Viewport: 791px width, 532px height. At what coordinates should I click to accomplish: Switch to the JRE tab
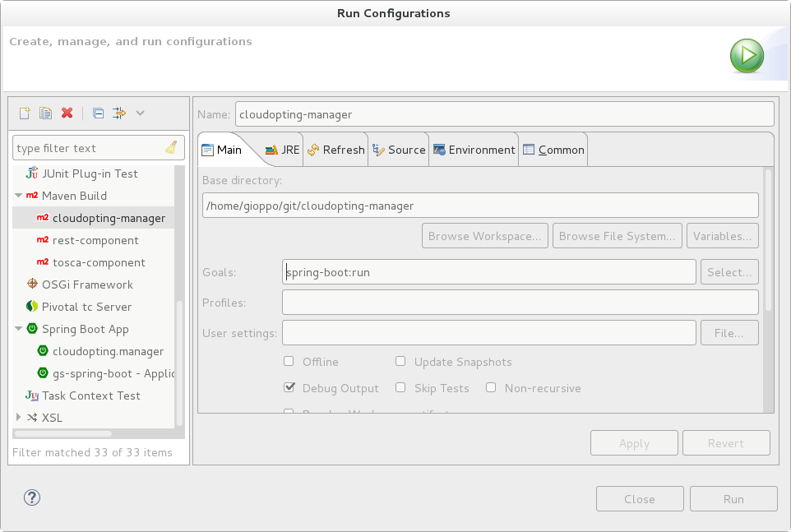point(283,150)
